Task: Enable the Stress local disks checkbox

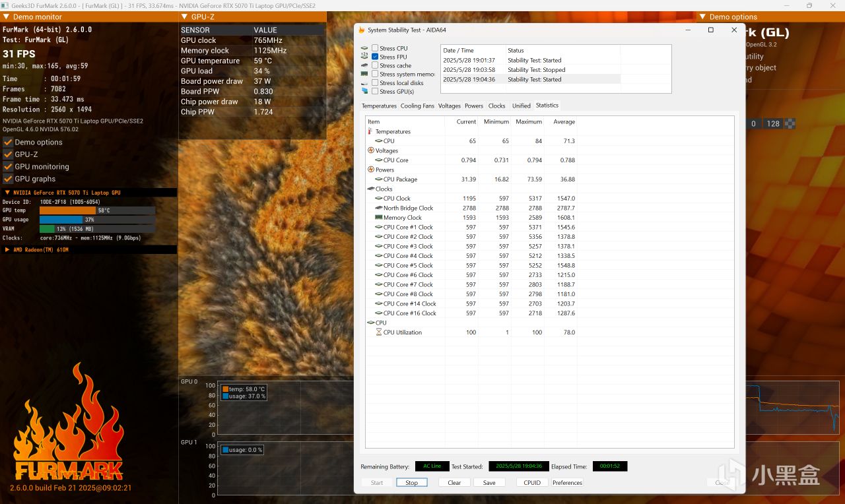Action: [375, 82]
